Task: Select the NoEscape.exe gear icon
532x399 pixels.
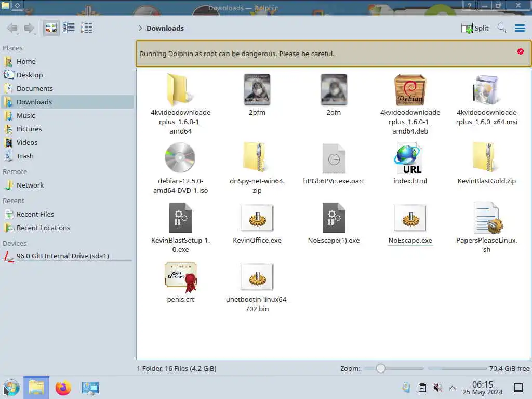Action: pyautogui.click(x=410, y=218)
